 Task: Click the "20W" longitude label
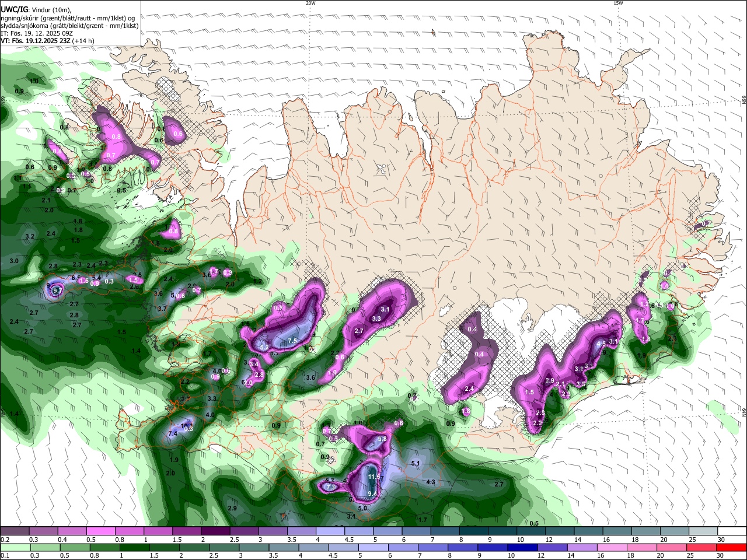[310, 3]
